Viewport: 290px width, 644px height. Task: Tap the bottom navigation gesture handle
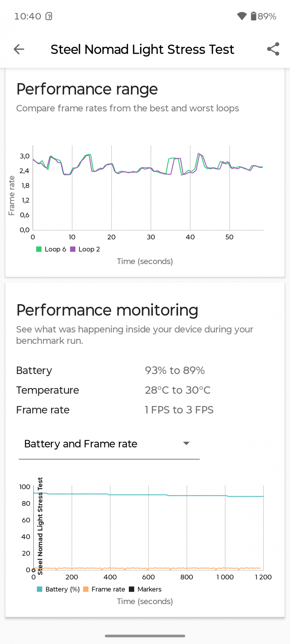(145, 636)
